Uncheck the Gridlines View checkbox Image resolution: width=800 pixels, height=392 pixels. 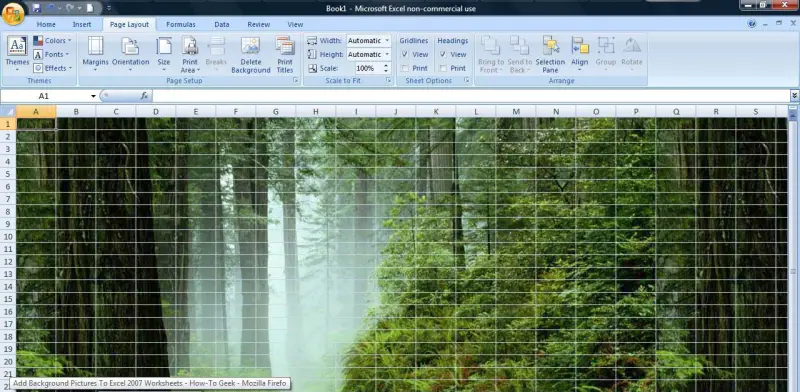point(405,54)
